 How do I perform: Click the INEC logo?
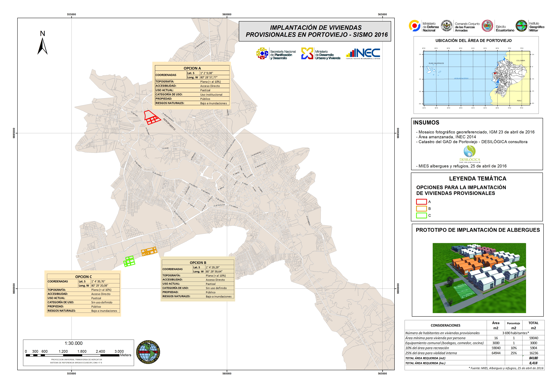tap(363, 54)
